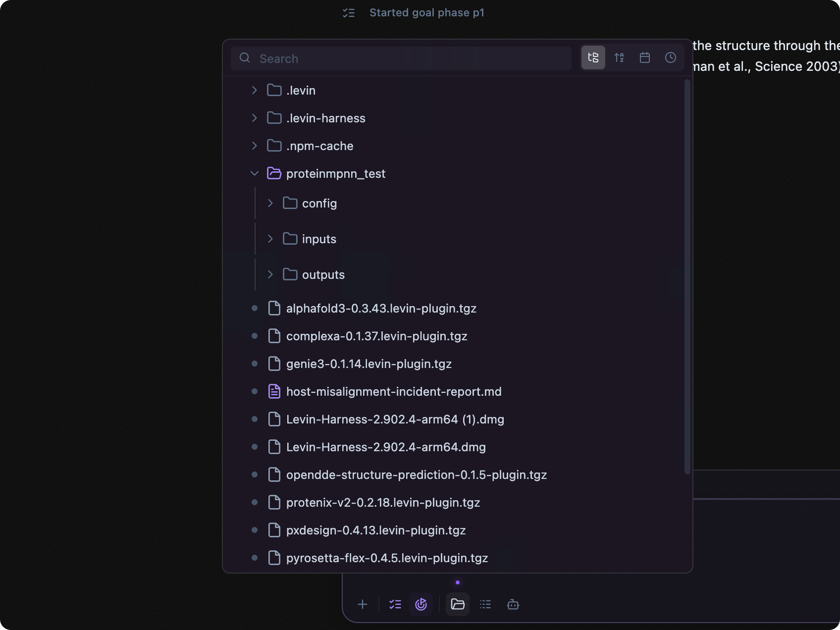Open the checklist tasks icon in bottom toolbar

click(395, 604)
